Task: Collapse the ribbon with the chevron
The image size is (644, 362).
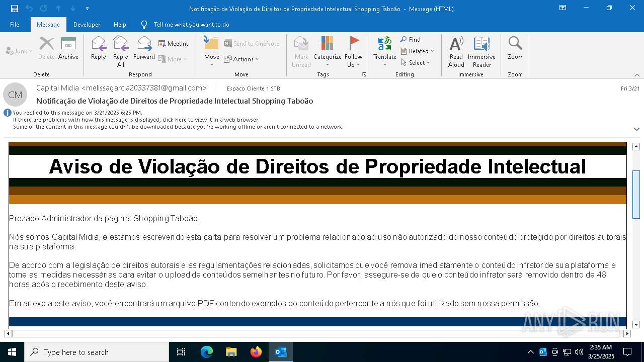Action: tap(637, 75)
